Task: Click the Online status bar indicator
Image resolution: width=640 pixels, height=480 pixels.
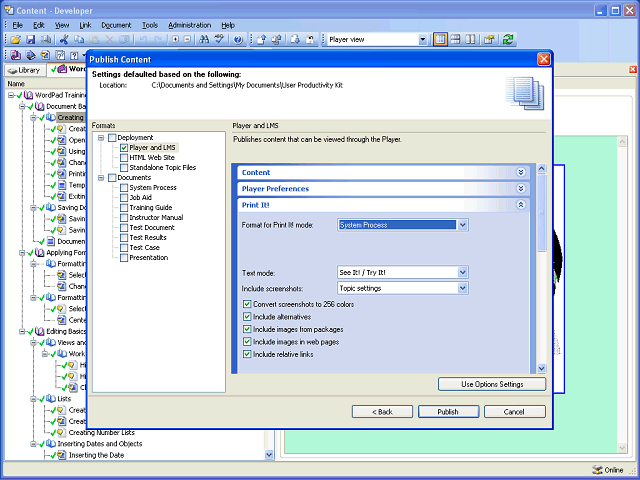Action: coord(608,470)
